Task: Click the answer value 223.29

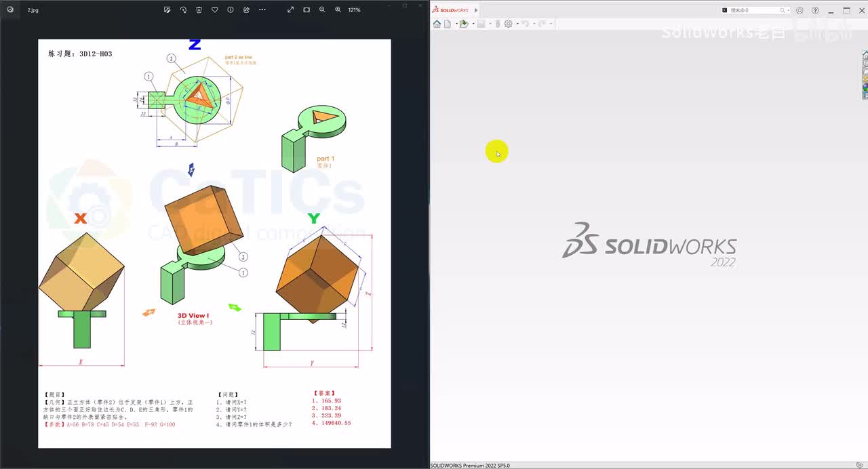Action: tap(331, 416)
